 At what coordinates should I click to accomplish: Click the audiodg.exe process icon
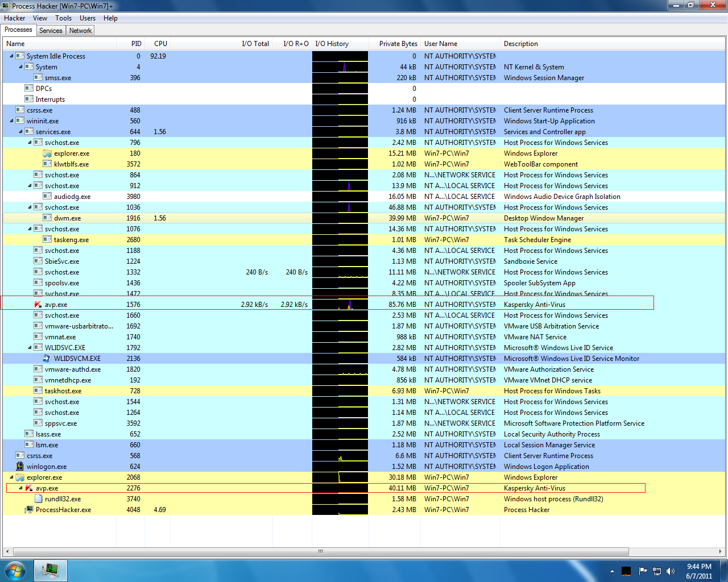click(x=47, y=197)
